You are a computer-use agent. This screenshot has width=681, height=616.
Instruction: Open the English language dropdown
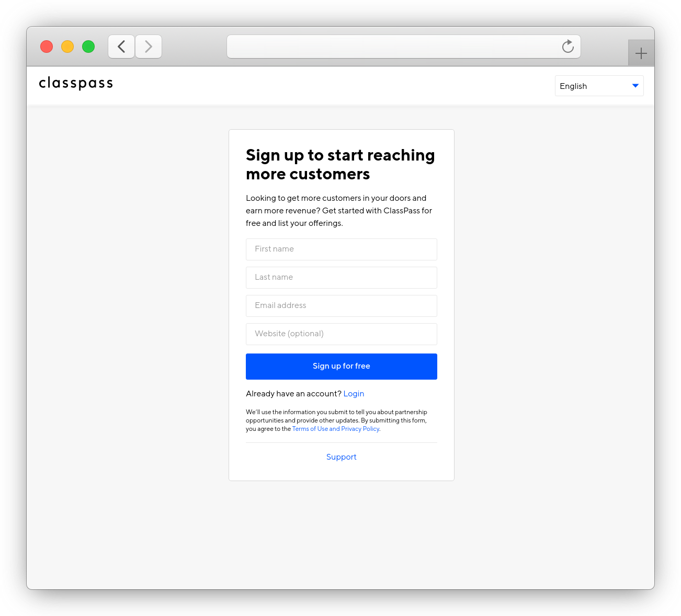point(599,86)
